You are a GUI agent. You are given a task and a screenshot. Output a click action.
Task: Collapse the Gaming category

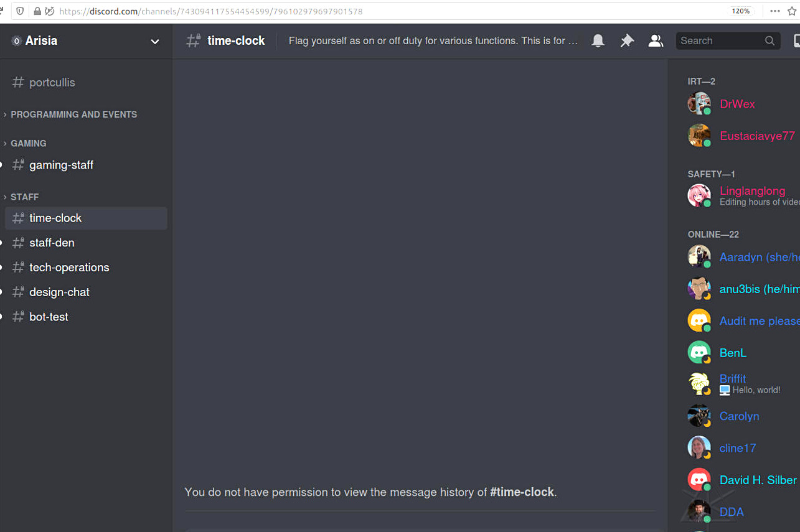coord(28,143)
